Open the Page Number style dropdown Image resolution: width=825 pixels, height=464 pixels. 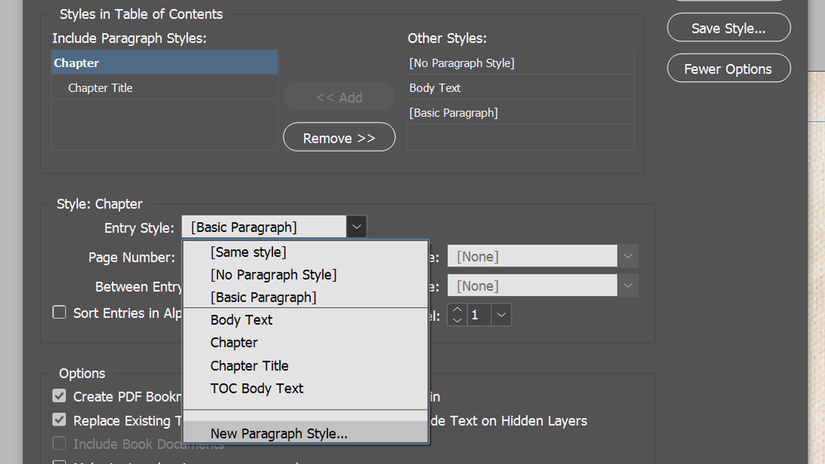(x=628, y=257)
